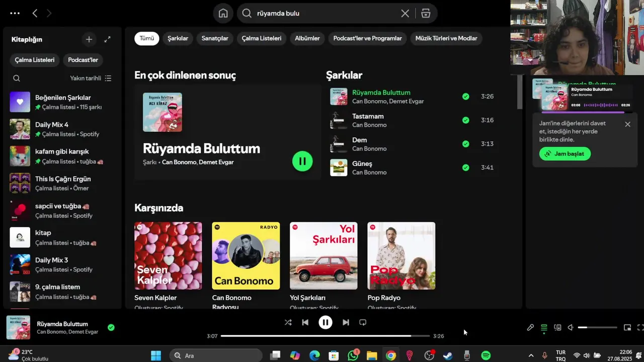Screen dimensions: 644x362
Task: Open This Is Çağrı Ergün playlist
Action: 63,183
